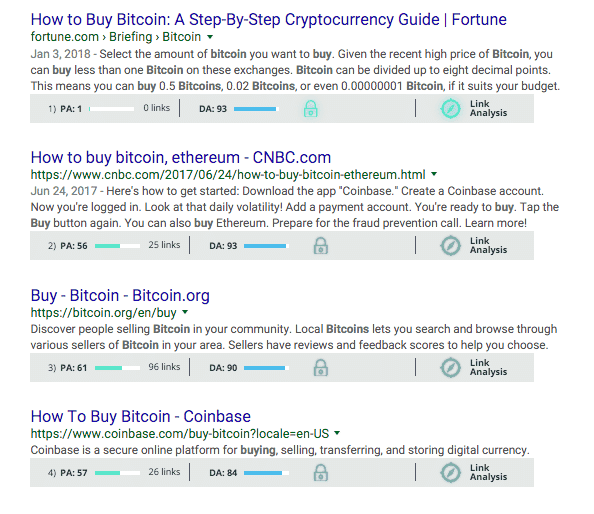Click the lock icon in the CNBC MozBar row
The height and width of the screenshot is (514, 594).
[x=320, y=246]
